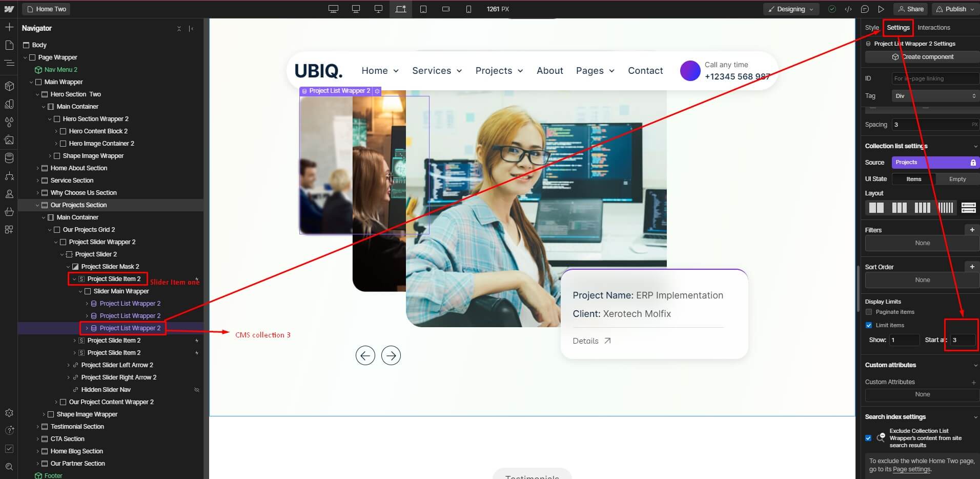This screenshot has width=980, height=479.
Task: Collapse Search index settings section
Action: coord(975,417)
